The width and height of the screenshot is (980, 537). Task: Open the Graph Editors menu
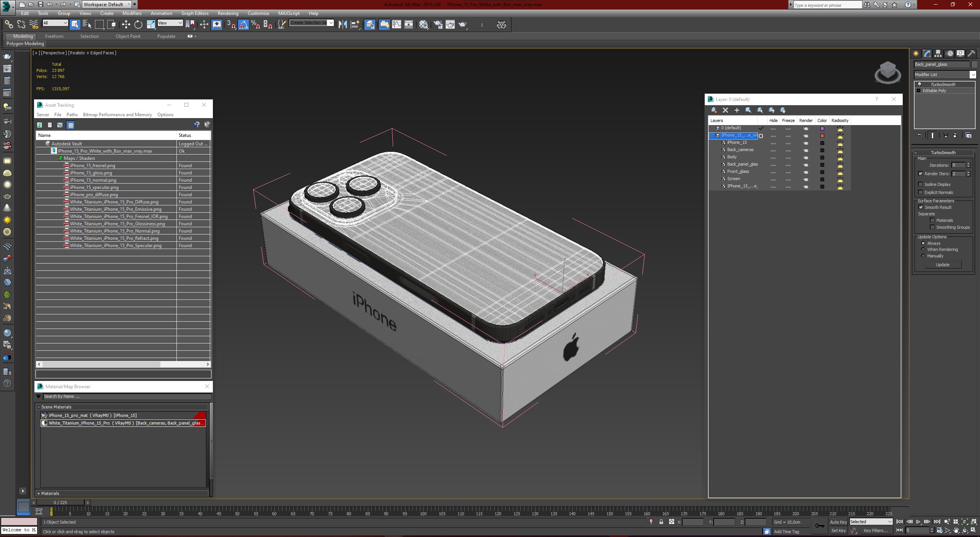pyautogui.click(x=195, y=13)
